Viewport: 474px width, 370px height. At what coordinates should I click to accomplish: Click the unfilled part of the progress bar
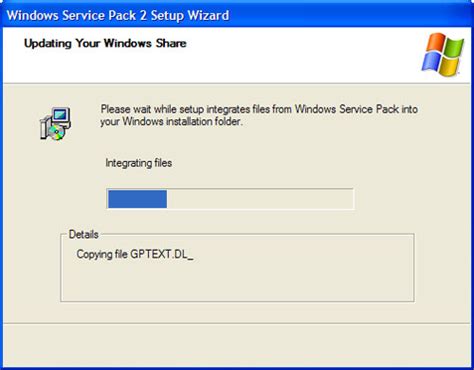pos(259,199)
